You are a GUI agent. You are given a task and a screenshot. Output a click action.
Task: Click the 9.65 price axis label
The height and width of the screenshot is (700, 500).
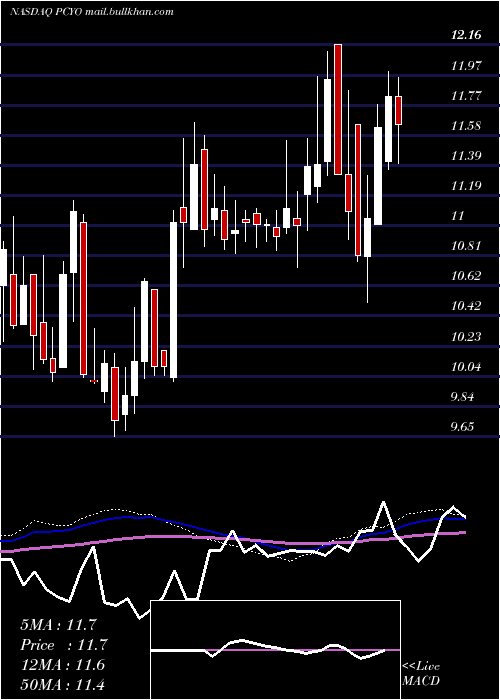[x=462, y=427]
